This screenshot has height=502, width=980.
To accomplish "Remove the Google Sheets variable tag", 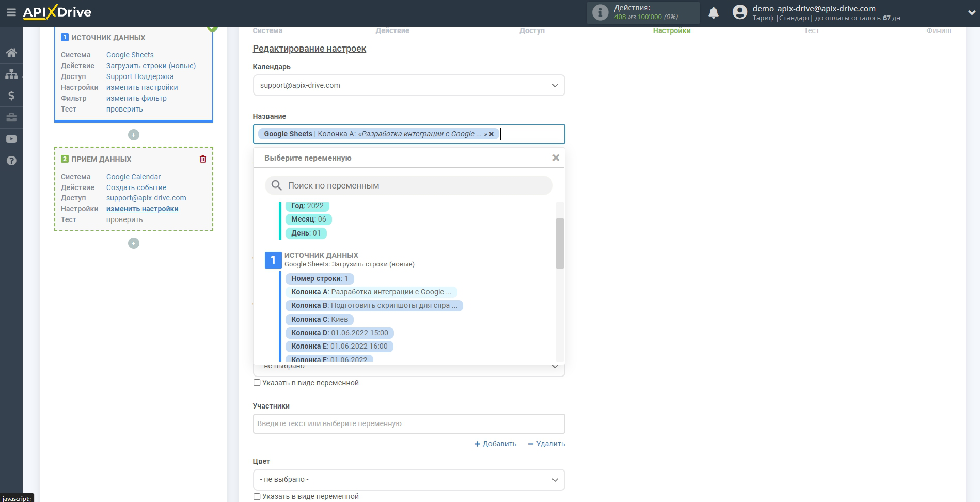I will (x=491, y=134).
